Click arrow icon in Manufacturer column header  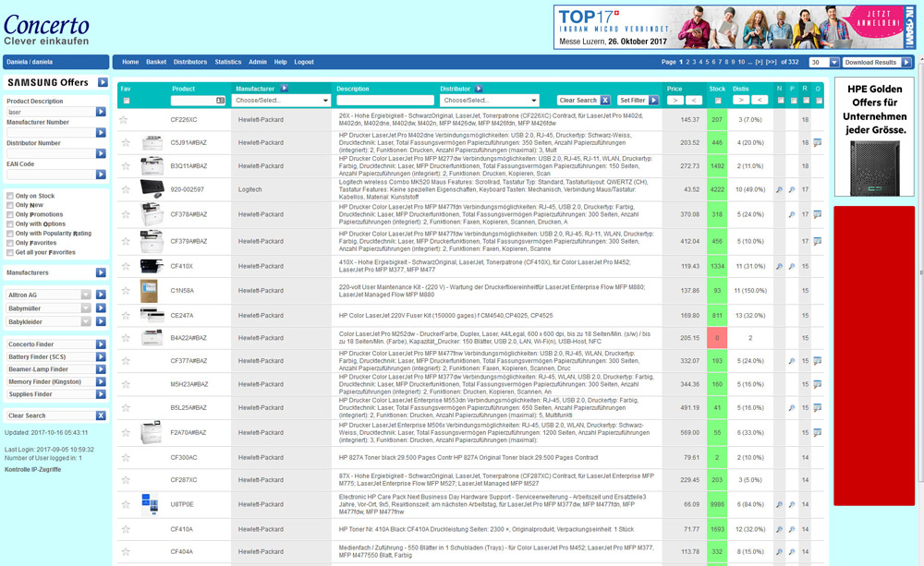click(284, 89)
